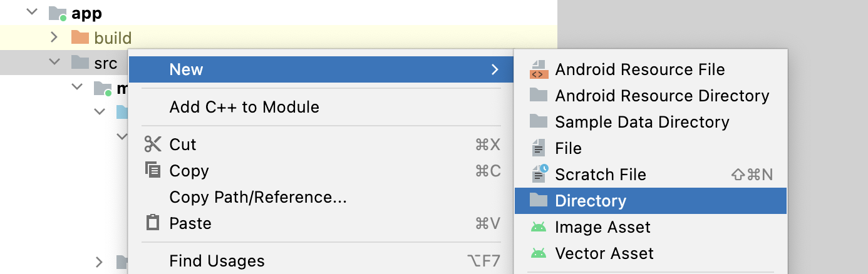
Task: Click the Cut scissors icon
Action: point(153,145)
